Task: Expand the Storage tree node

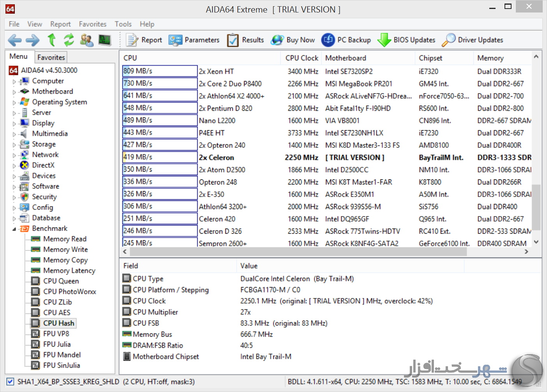Action: (x=14, y=145)
